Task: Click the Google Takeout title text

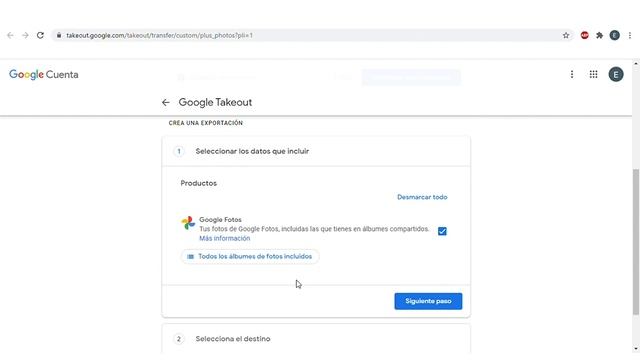Action: click(x=215, y=102)
